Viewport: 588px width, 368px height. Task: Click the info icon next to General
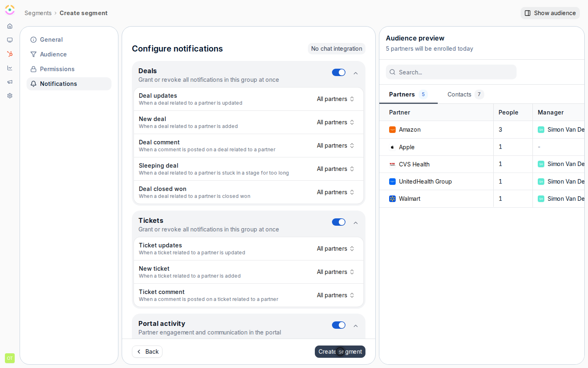[33, 40]
